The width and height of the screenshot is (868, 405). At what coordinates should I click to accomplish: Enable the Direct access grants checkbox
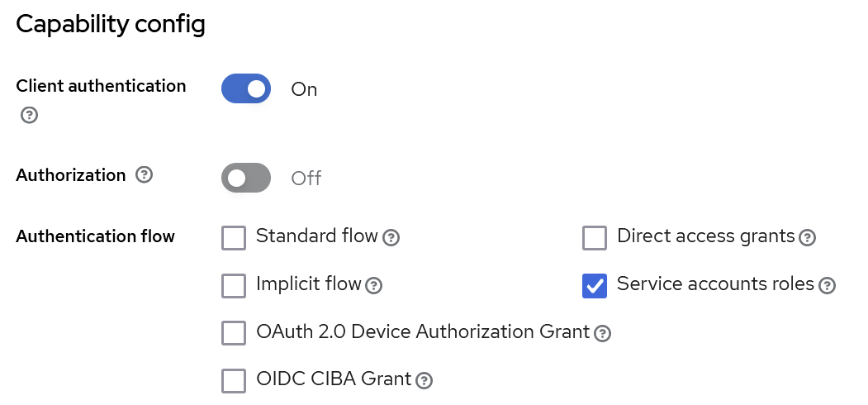595,238
